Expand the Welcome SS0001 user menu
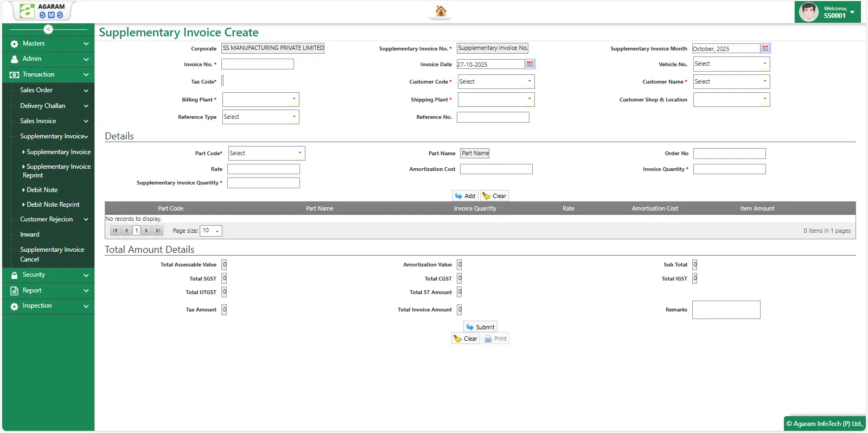This screenshot has width=868, height=433. (x=852, y=12)
